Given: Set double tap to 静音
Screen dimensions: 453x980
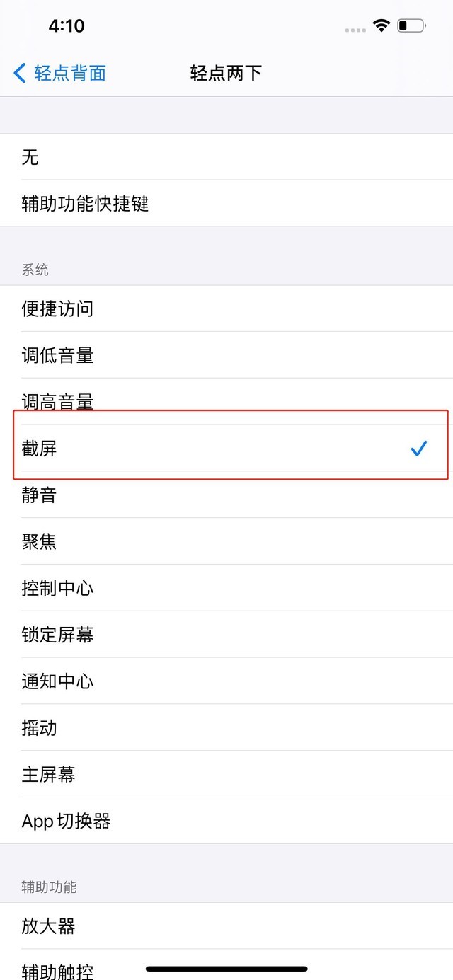Looking at the screenshot, I should [226, 495].
